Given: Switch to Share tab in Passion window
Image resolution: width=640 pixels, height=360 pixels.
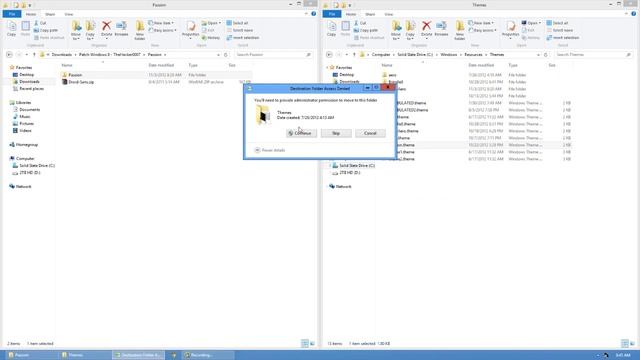Looking at the screenshot, I should pyautogui.click(x=50, y=14).
